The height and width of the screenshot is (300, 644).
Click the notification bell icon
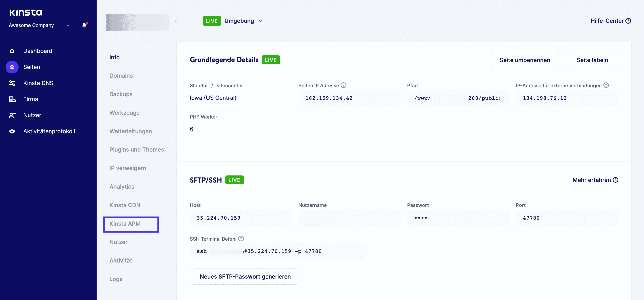tap(84, 25)
